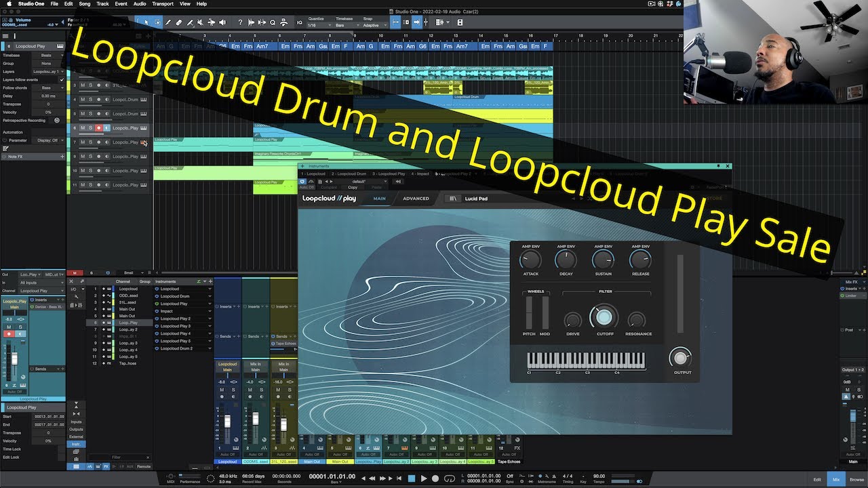Open the Browse panel
Screen dimensions: 868x488
pos(856,479)
